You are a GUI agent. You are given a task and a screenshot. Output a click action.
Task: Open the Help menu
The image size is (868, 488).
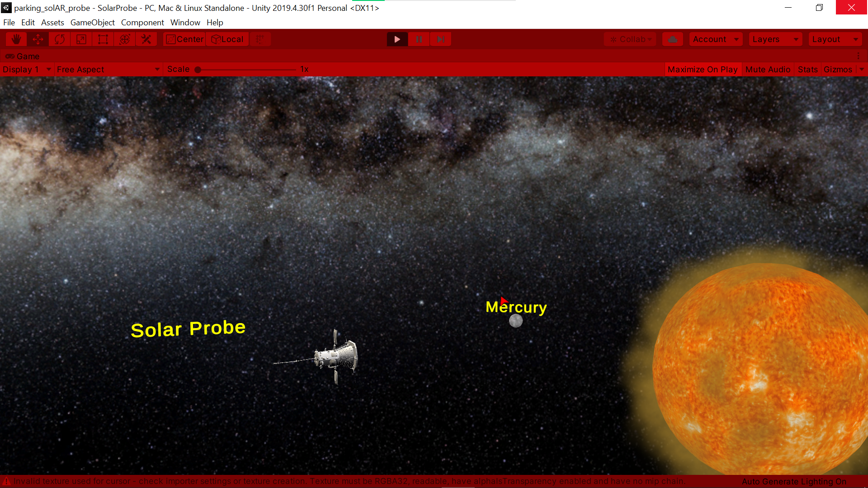(x=215, y=23)
